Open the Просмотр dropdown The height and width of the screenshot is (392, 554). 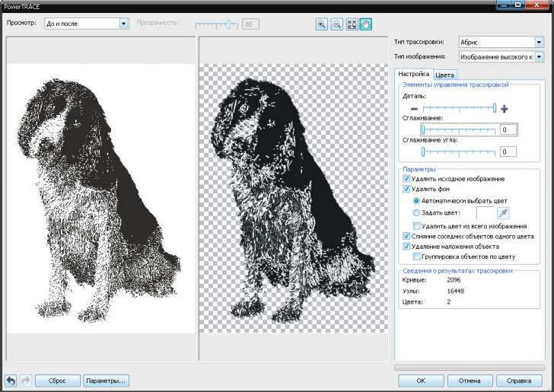click(124, 24)
